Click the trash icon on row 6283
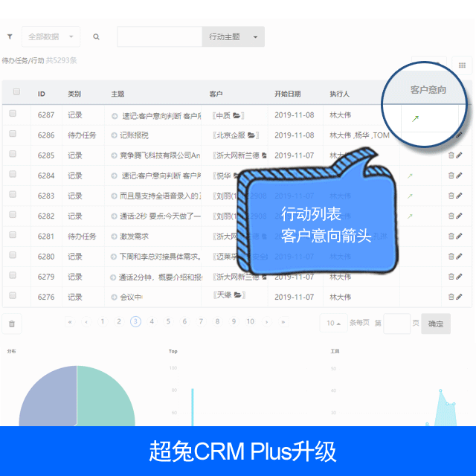476x476 pixels. tap(451, 196)
